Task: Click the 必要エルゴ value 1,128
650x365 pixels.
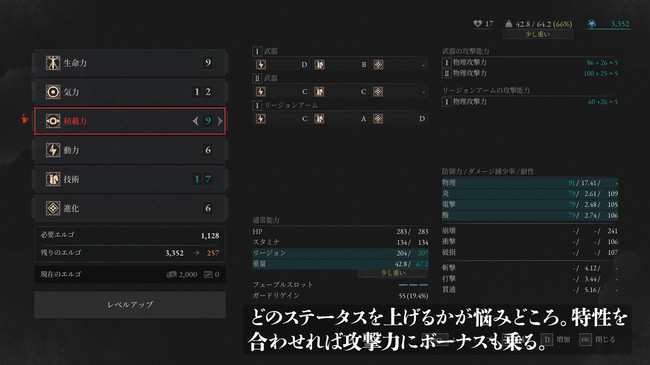Action: 210,236
